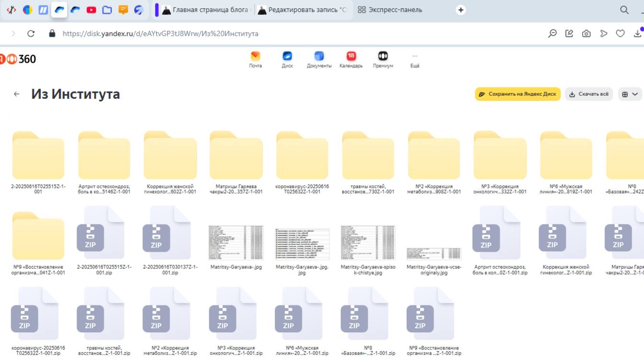Open a new tab with the plus button

[461, 10]
